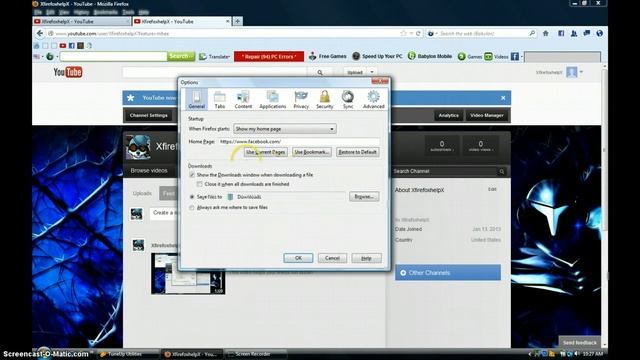Toggle 'Show the Downloads window' checkbox

click(x=192, y=175)
